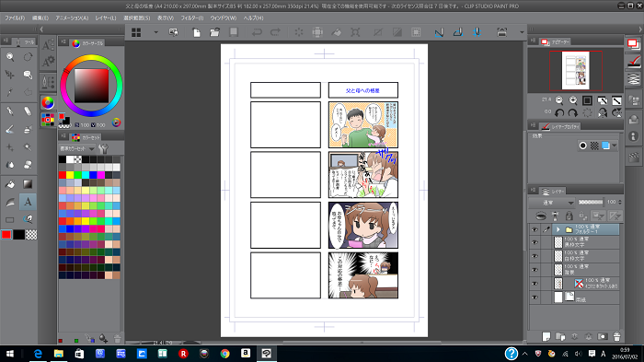This screenshot has height=362, width=644.
Task: Open the レイヤー(L) menu
Action: coord(106,18)
